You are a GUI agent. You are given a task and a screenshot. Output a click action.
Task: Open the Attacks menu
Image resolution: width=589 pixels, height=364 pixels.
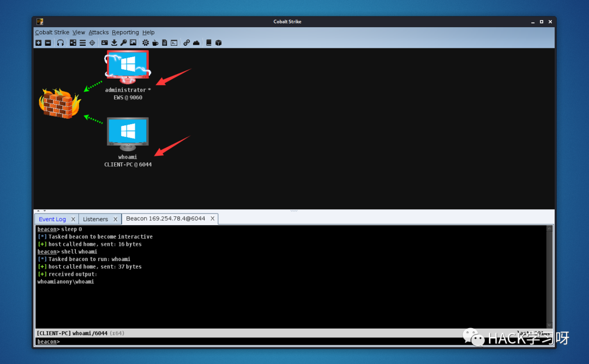coord(98,32)
